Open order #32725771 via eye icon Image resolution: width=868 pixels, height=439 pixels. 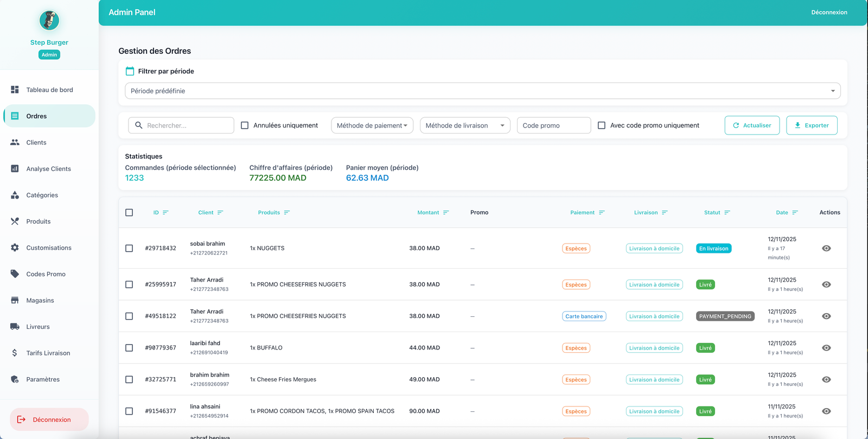[x=826, y=379]
